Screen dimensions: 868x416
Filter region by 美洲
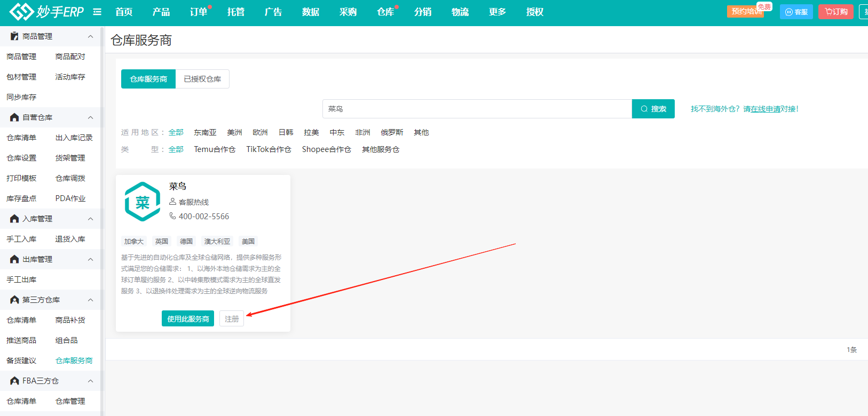click(x=234, y=132)
